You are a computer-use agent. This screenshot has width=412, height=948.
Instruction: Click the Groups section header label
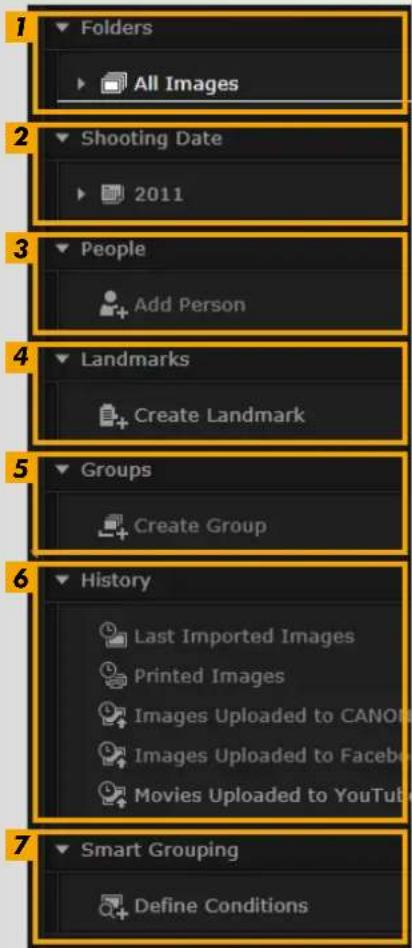coord(116,470)
